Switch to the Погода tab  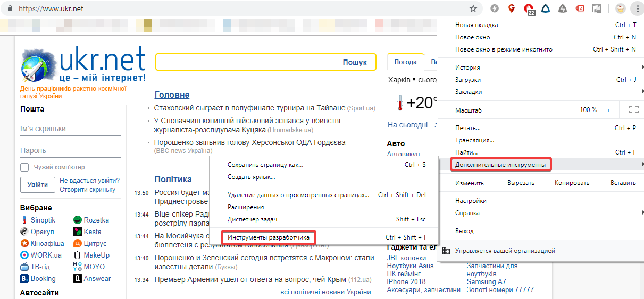pyautogui.click(x=405, y=62)
